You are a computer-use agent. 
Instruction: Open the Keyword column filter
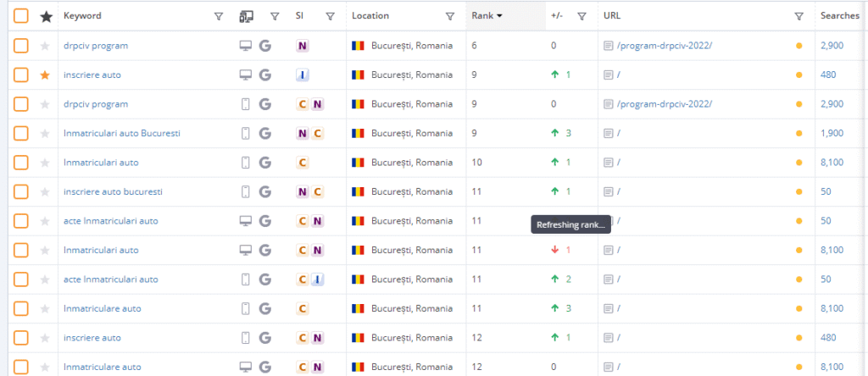click(x=219, y=15)
